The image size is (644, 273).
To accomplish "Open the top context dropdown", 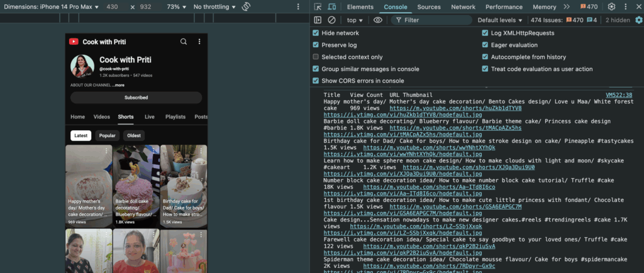I will coord(355,19).
